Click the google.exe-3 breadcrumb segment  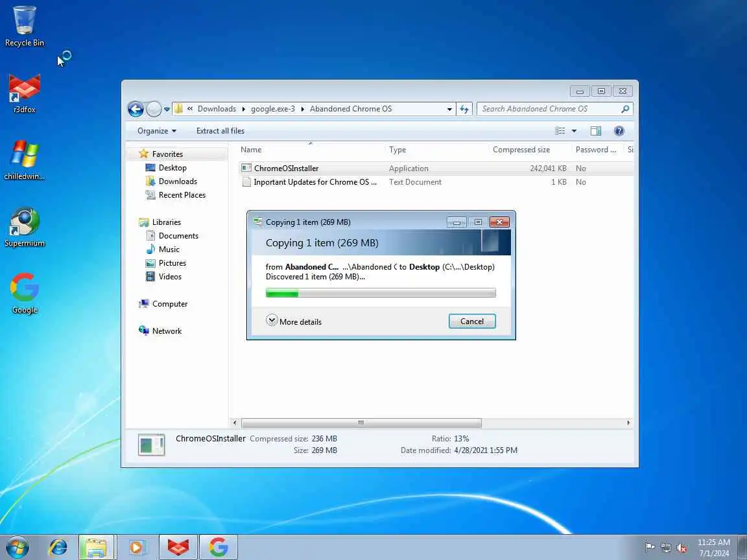click(x=273, y=109)
